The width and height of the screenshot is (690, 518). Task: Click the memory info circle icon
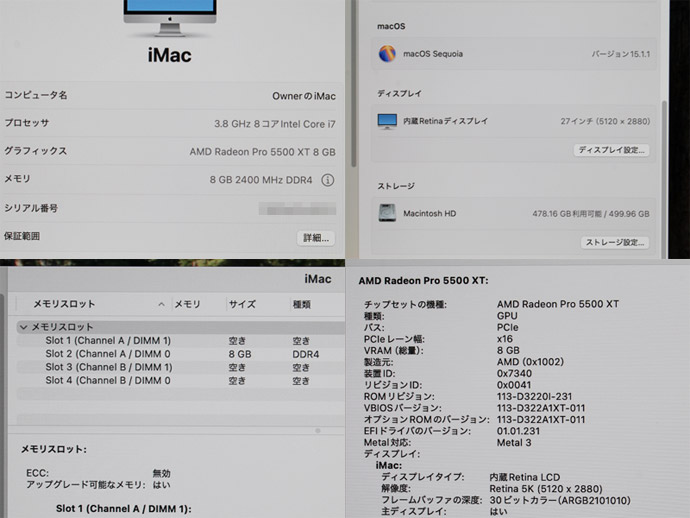click(327, 180)
